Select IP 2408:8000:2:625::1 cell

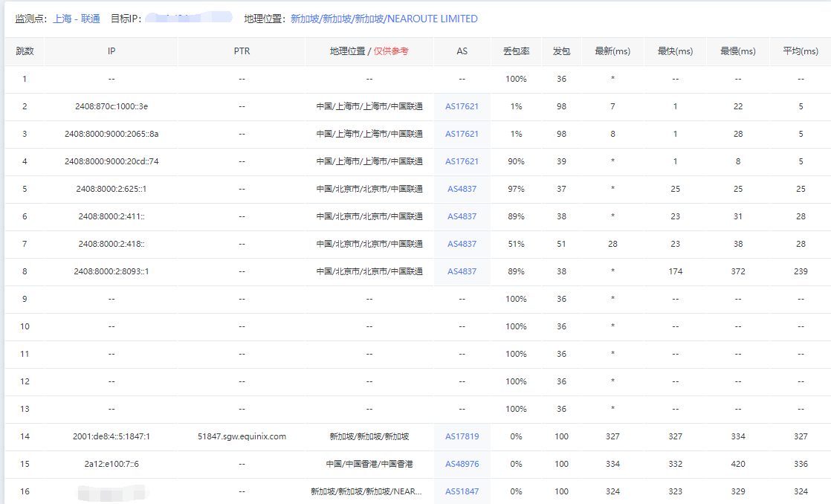pyautogui.click(x=111, y=190)
